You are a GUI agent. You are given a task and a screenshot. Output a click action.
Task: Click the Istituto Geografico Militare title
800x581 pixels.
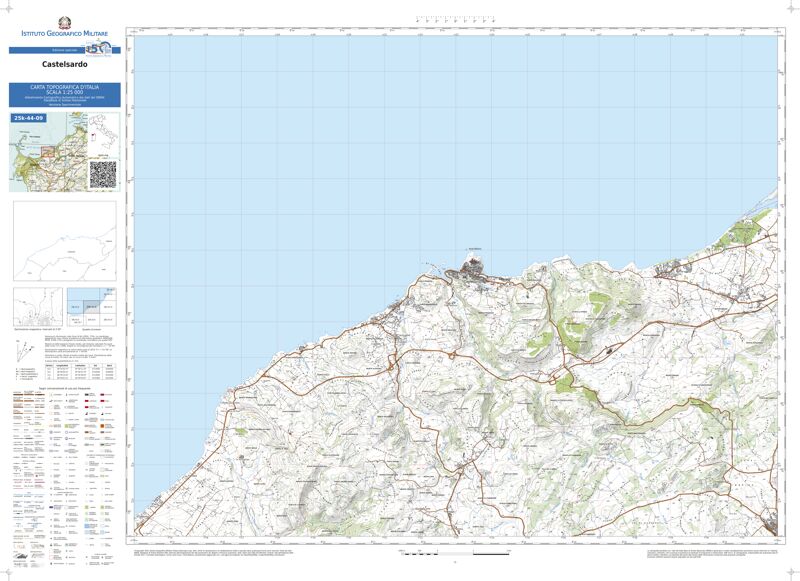point(65,35)
